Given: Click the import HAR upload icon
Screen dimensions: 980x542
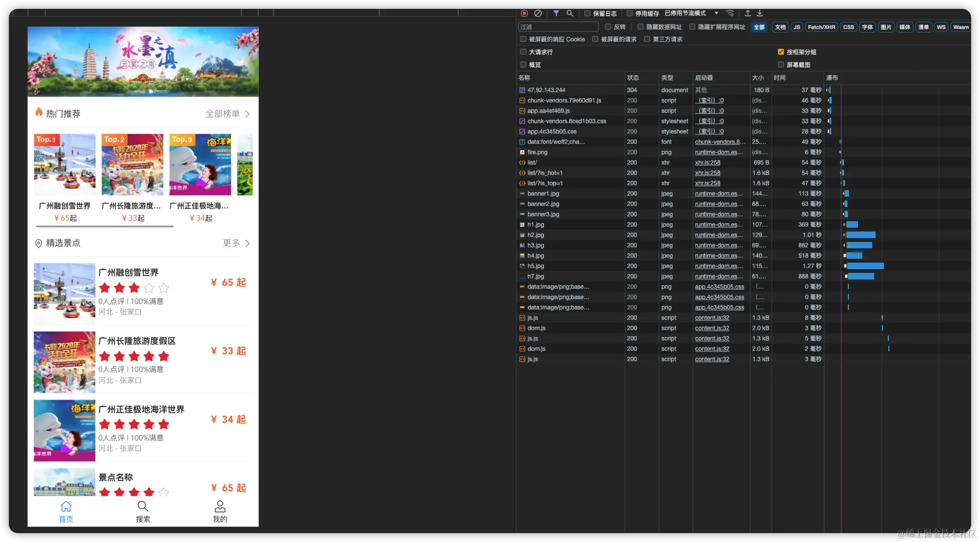Looking at the screenshot, I should click(x=747, y=13).
